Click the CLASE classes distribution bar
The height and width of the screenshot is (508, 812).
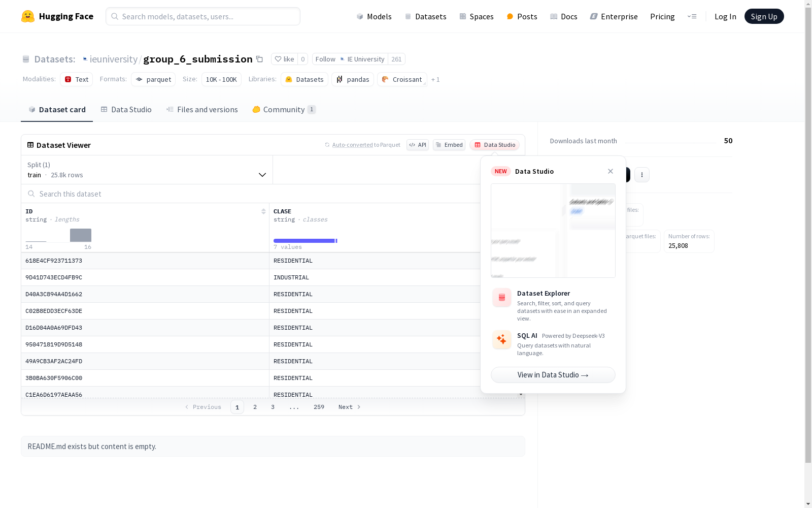coord(304,241)
